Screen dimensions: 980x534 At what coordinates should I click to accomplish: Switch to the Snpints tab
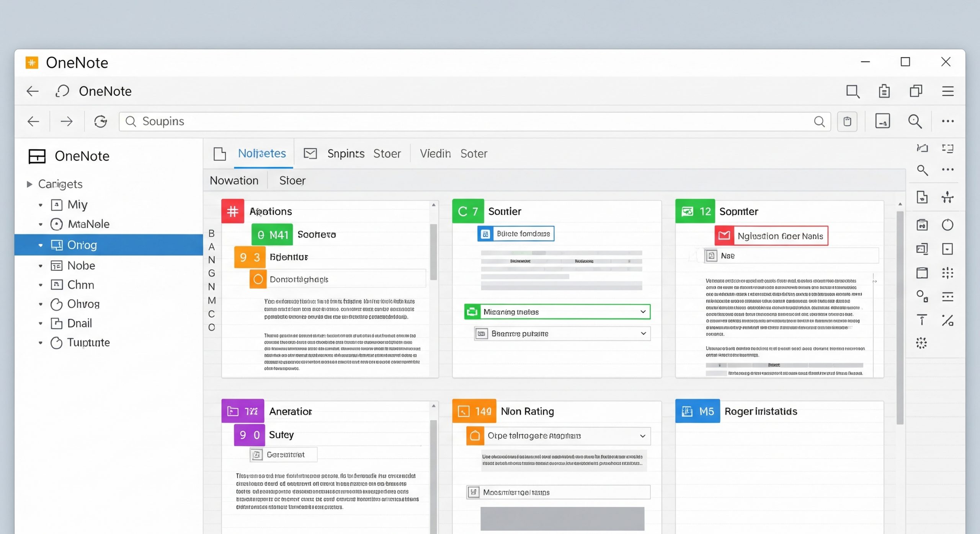pyautogui.click(x=346, y=153)
